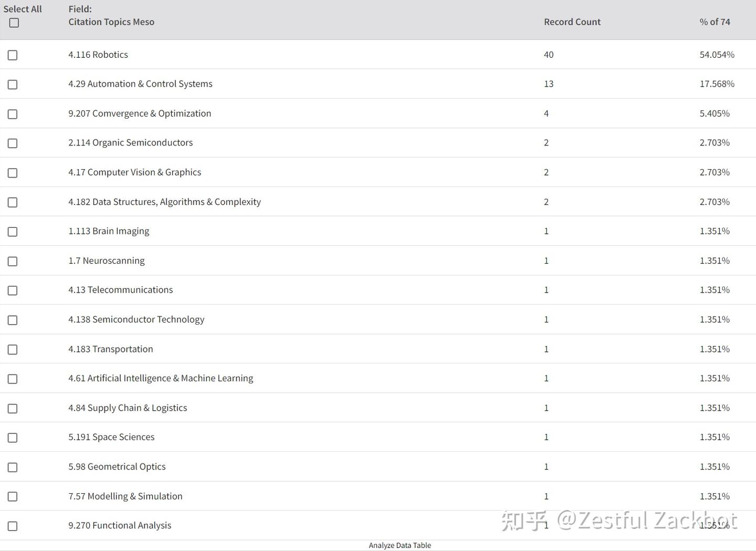Select the Automation & Control Systems checkbox
The image size is (756, 551).
coord(13,85)
